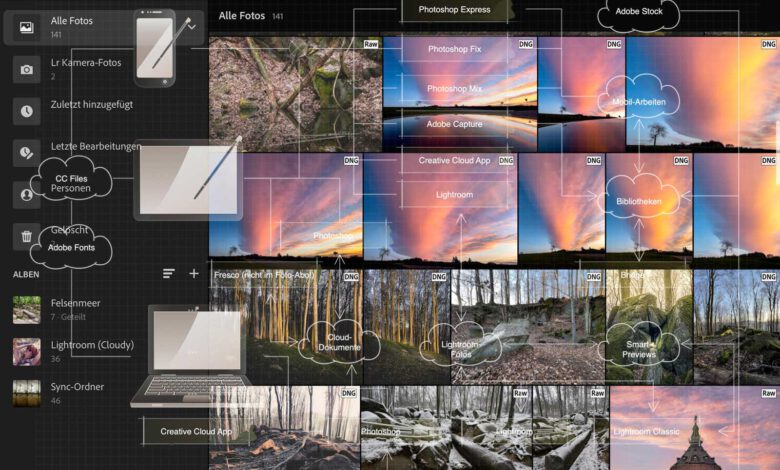Click the Alle Fotos 141 heading
The height and width of the screenshot is (470, 780).
(251, 15)
